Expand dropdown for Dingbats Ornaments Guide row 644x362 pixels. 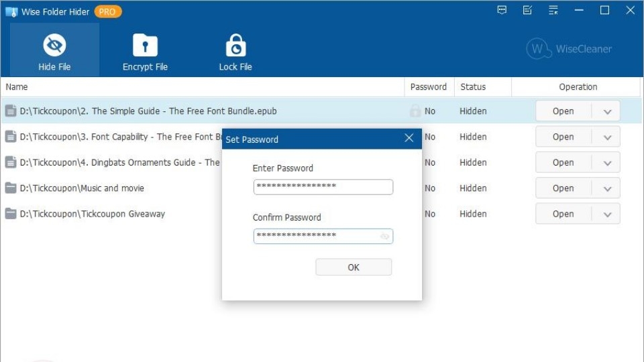(607, 163)
